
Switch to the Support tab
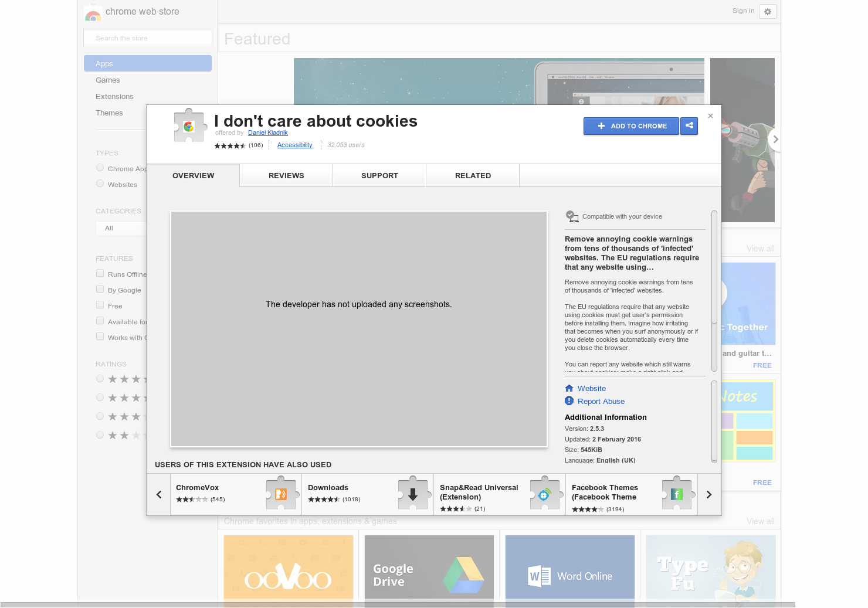point(379,175)
